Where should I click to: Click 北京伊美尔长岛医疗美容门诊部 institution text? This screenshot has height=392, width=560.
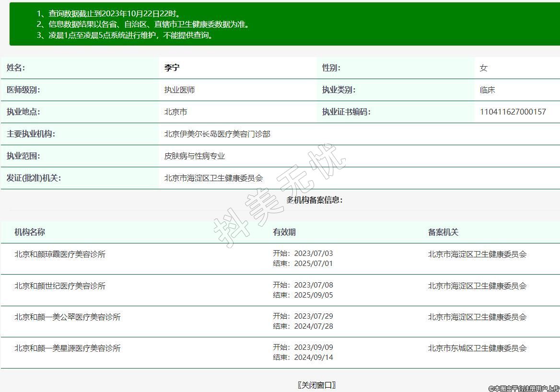[217, 134]
